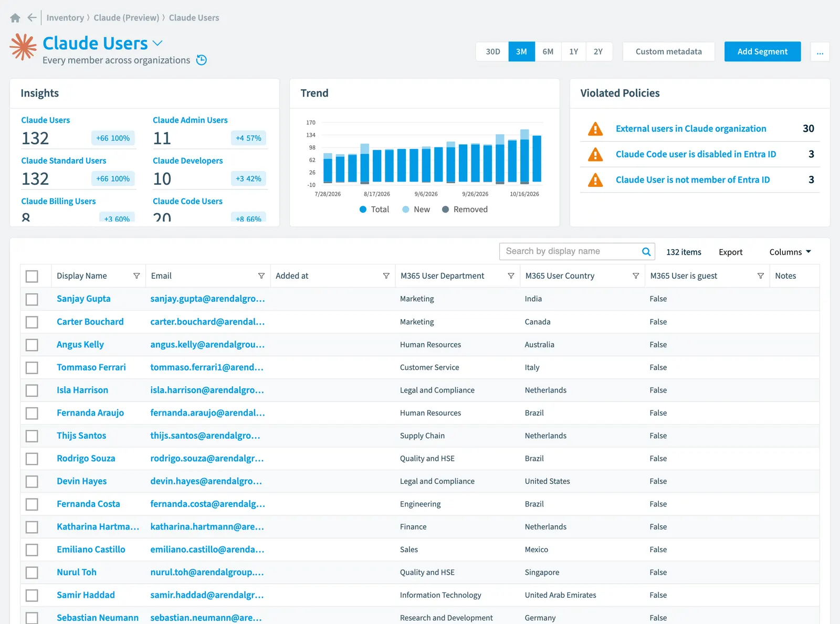
Task: Go to the Home icon in breadcrumb
Action: [x=15, y=18]
